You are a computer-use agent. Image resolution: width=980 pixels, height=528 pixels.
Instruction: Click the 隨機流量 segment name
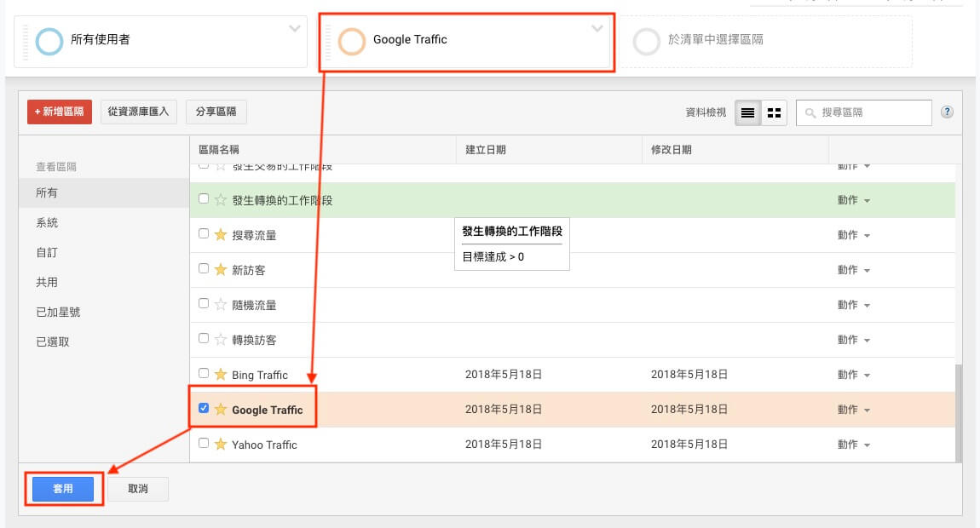click(x=254, y=306)
